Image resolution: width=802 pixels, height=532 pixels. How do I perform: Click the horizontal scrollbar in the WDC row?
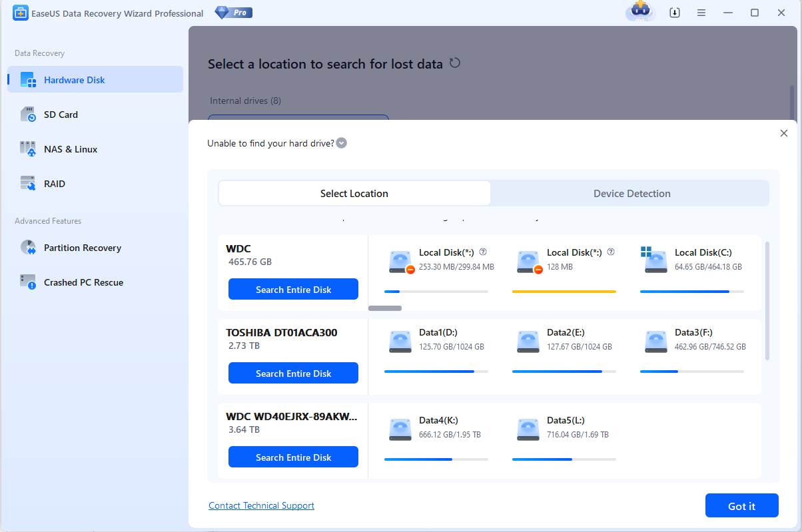pyautogui.click(x=385, y=308)
